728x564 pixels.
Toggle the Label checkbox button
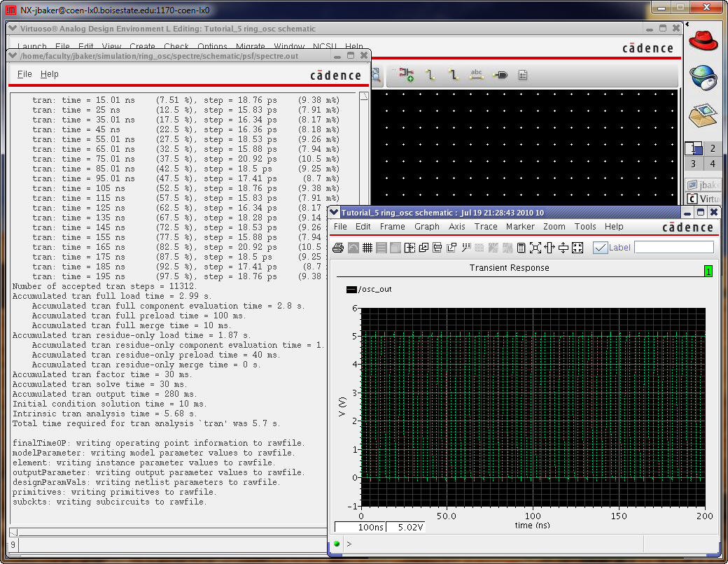pyautogui.click(x=600, y=248)
